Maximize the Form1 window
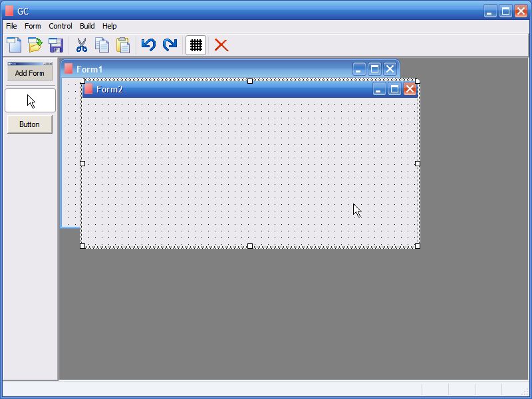Screen dimensions: 532x399 pyautogui.click(x=374, y=69)
